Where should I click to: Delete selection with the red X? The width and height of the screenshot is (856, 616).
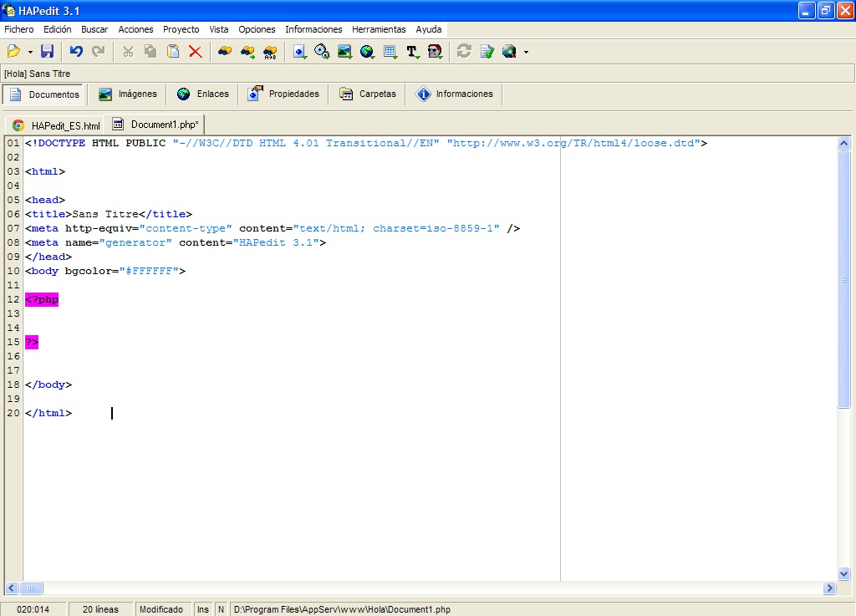coord(197,51)
